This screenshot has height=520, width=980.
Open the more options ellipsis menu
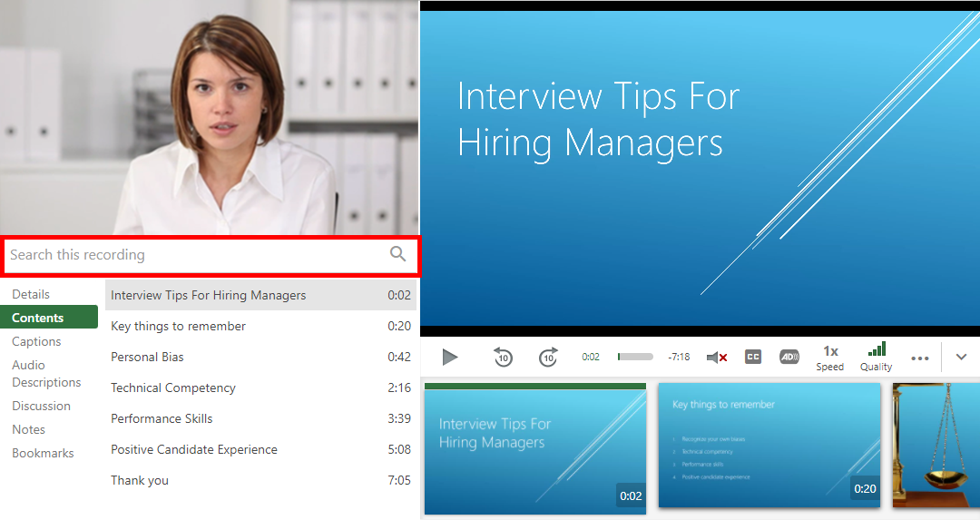tap(920, 358)
